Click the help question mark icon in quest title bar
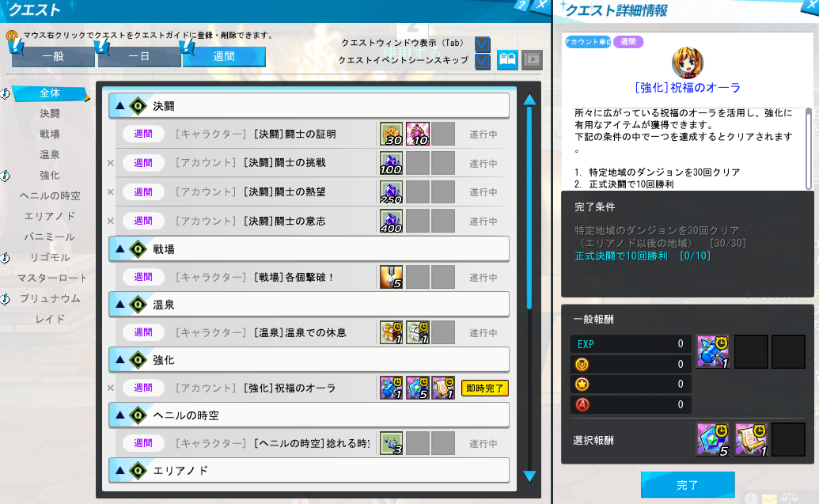Viewport: 819px width, 504px height. pos(521,6)
